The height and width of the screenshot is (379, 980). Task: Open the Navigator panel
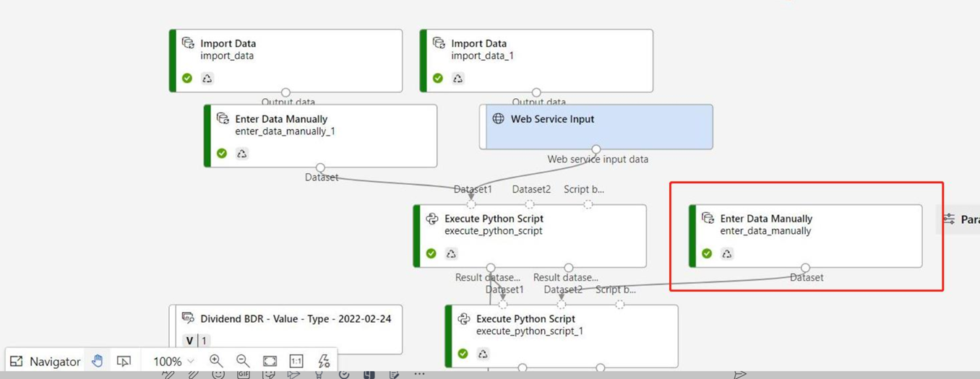point(45,361)
